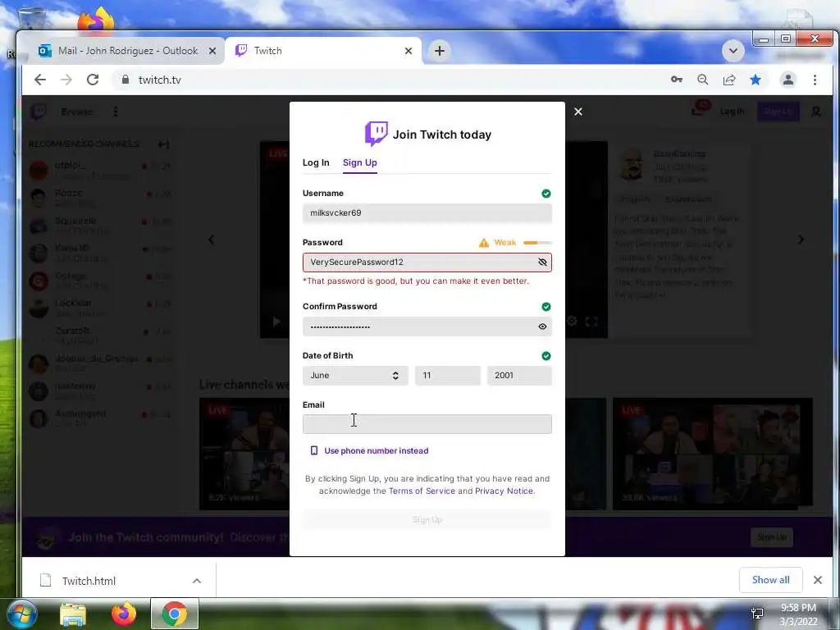Click the weak password warning icon
The width and height of the screenshot is (840, 630).
[484, 243]
